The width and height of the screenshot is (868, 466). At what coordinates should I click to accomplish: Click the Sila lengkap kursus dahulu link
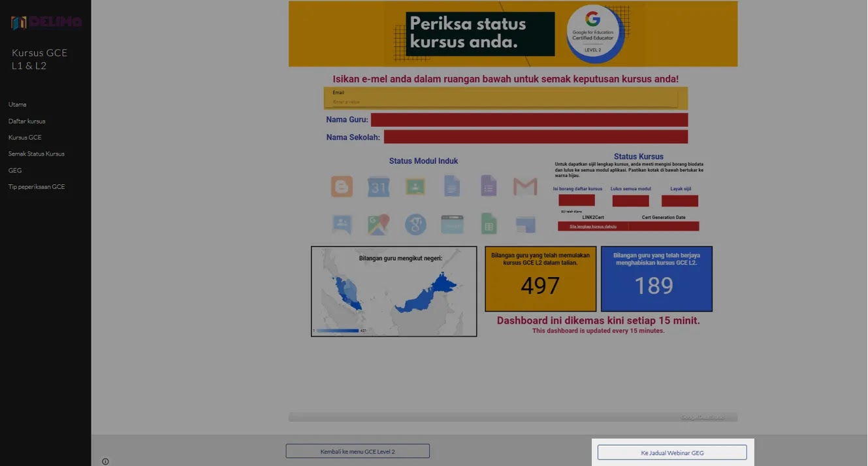click(x=592, y=227)
